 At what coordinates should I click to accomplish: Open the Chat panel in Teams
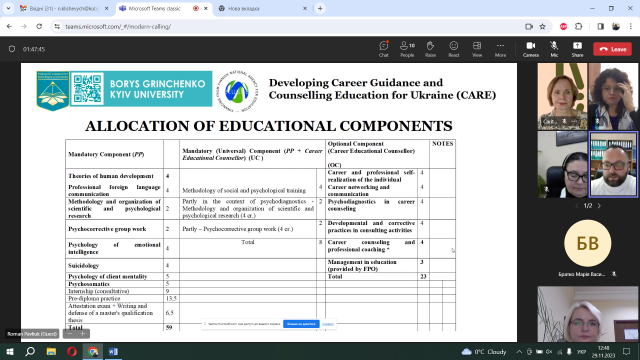click(383, 49)
